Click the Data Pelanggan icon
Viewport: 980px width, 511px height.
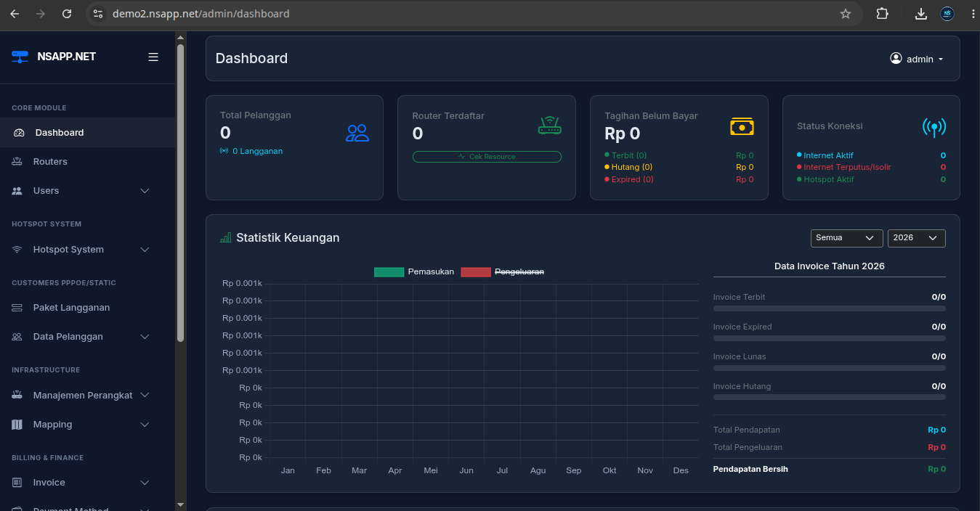tap(17, 337)
